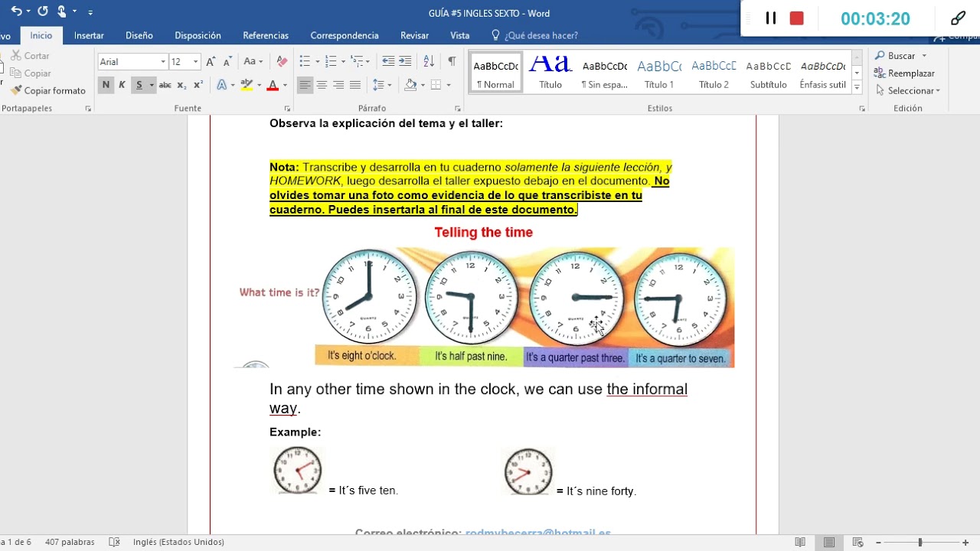Apply the Título style
The image size is (980, 551).
coord(550,73)
